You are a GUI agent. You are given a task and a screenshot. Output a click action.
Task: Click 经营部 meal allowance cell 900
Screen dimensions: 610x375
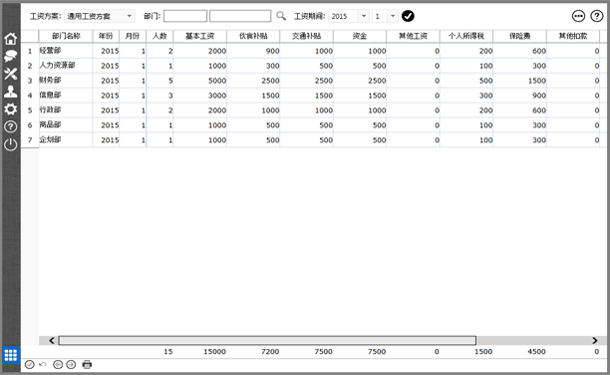[253, 51]
